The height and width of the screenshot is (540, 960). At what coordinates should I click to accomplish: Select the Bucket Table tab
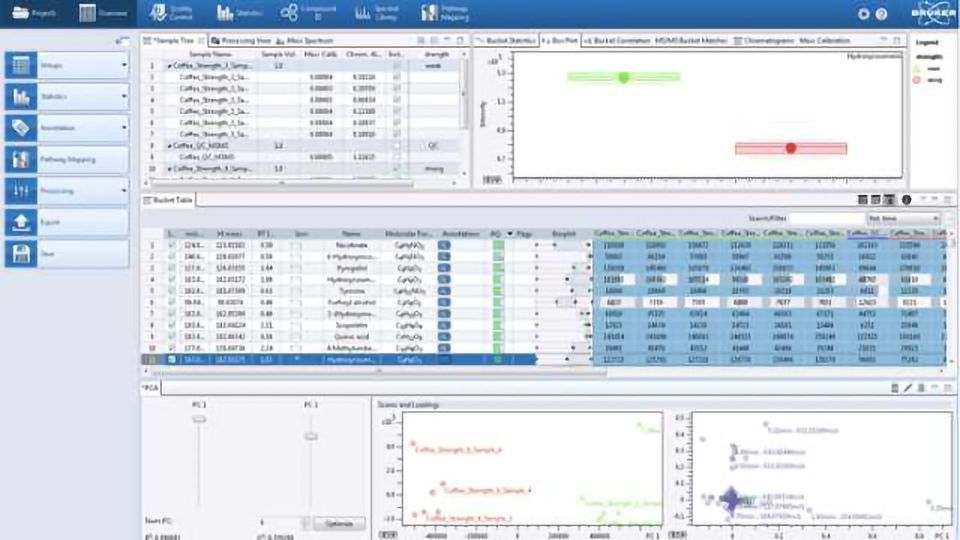click(168, 200)
